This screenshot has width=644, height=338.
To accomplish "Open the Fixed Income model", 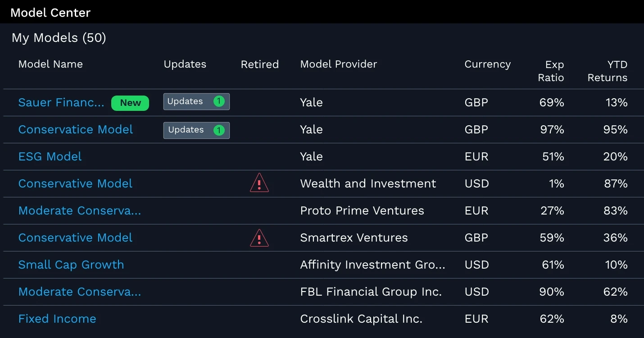I will tap(57, 319).
